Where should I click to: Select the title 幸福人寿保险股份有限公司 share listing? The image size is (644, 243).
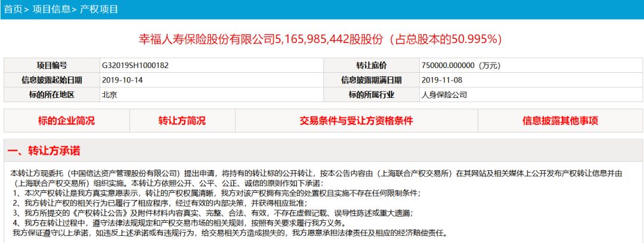point(321,39)
